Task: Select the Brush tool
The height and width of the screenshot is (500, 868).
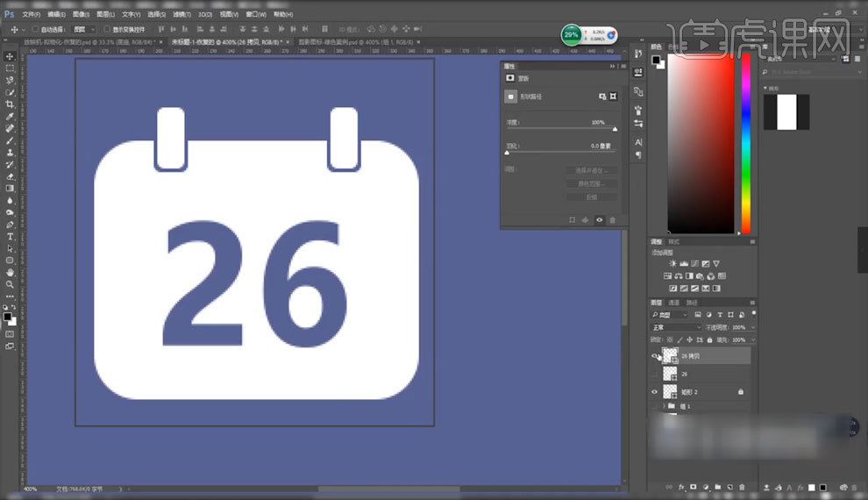Action: click(10, 140)
